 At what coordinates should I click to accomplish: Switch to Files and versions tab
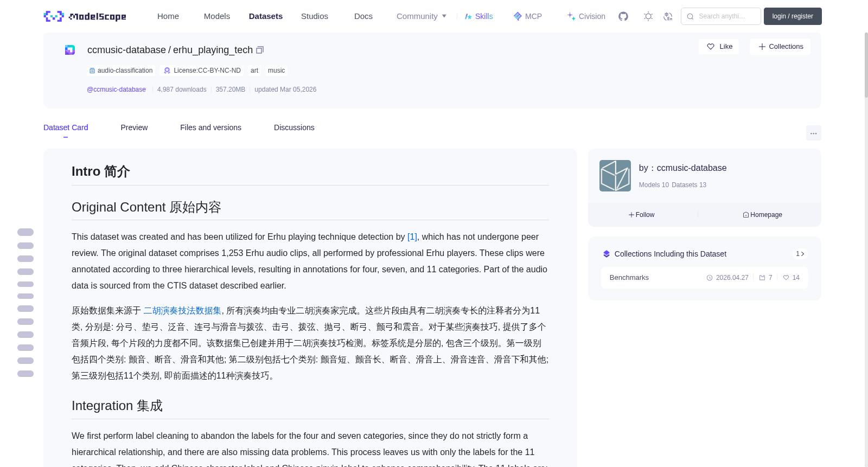[x=210, y=127]
